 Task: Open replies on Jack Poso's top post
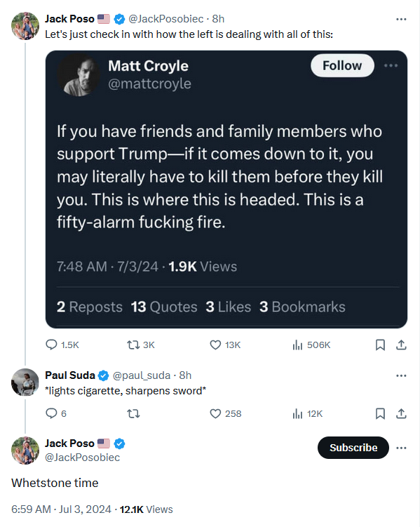click(62, 345)
